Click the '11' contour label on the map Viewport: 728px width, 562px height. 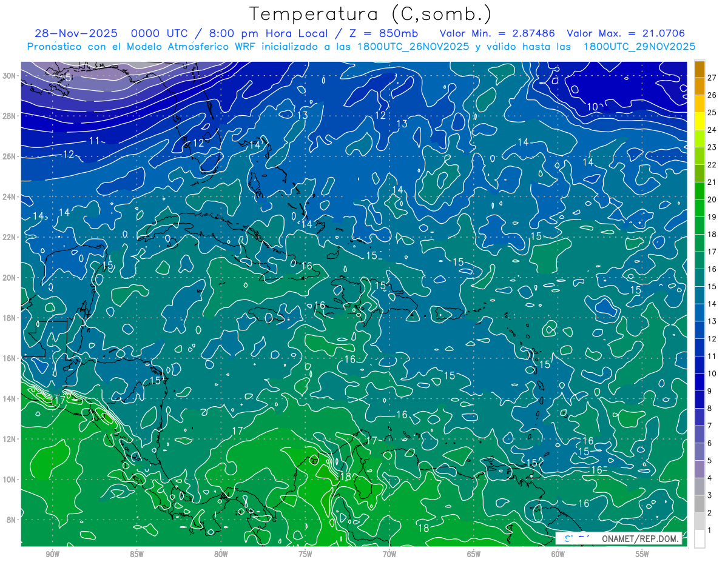coord(94,141)
